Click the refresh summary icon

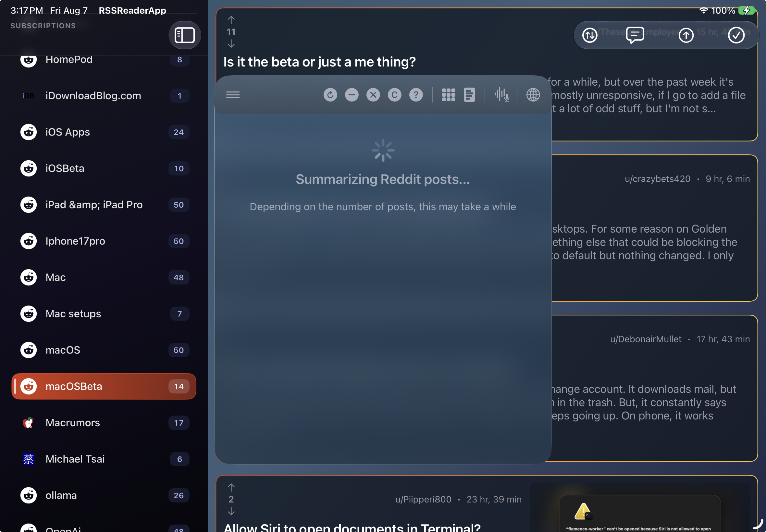click(x=330, y=95)
